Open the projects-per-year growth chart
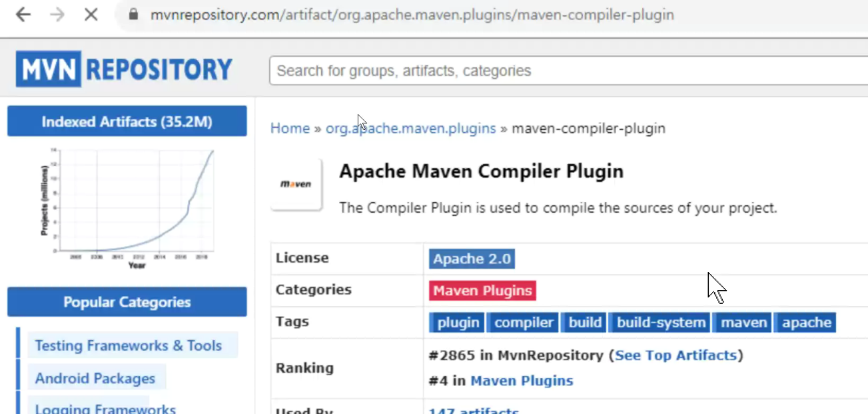 [127, 209]
